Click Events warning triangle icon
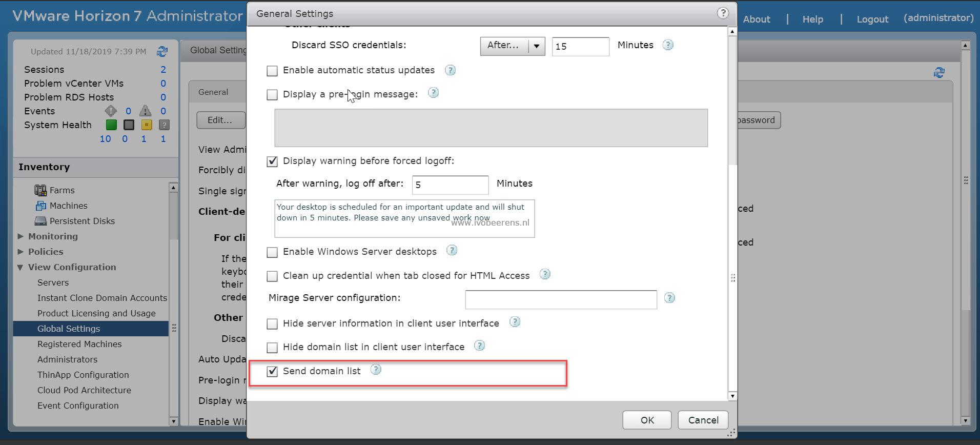This screenshot has width=980, height=445. pyautogui.click(x=146, y=111)
